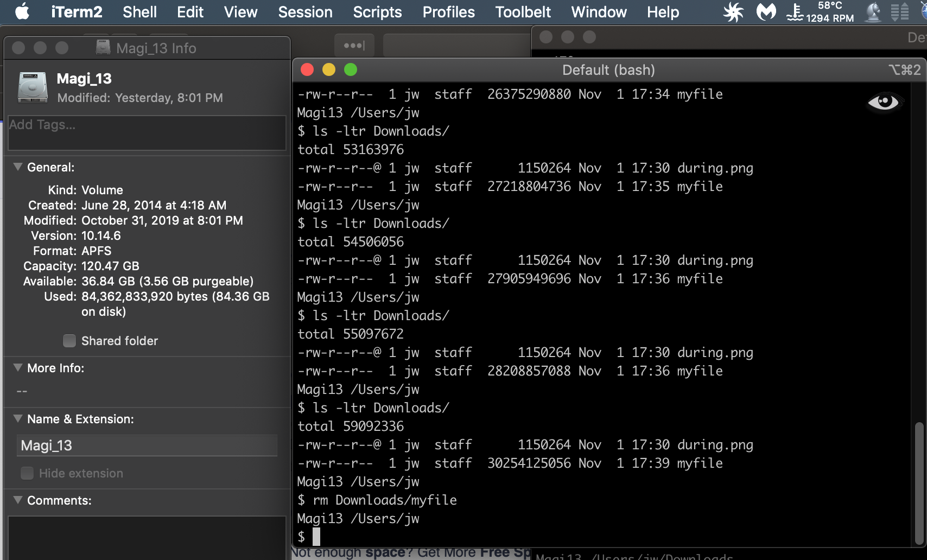Viewport: 927px width, 560px height.
Task: Click the Capacity 120.47 GB value
Action: [x=110, y=266]
